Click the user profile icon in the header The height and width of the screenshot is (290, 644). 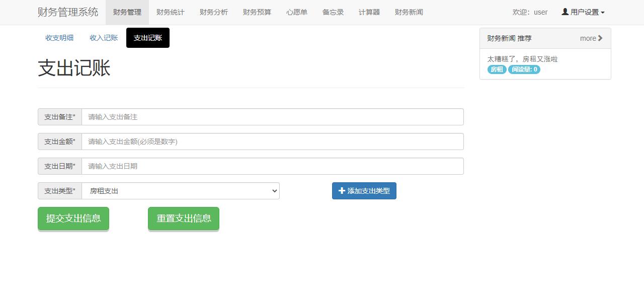(564, 12)
